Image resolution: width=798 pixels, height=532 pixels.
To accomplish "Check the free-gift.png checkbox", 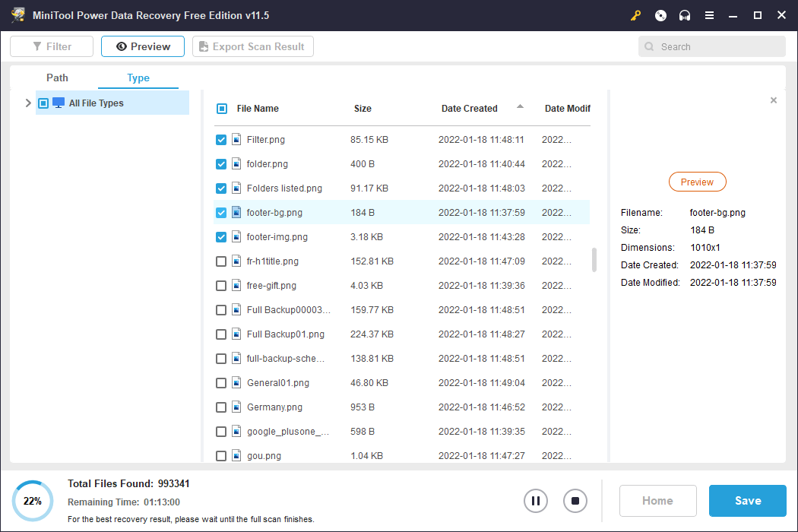I will [221, 286].
